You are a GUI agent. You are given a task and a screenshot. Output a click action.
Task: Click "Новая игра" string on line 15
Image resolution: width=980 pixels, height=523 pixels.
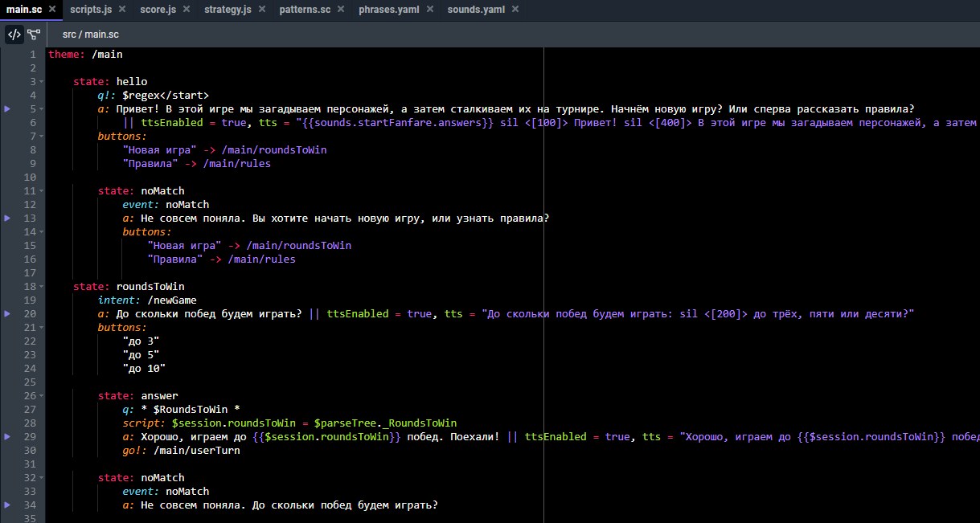pos(184,246)
